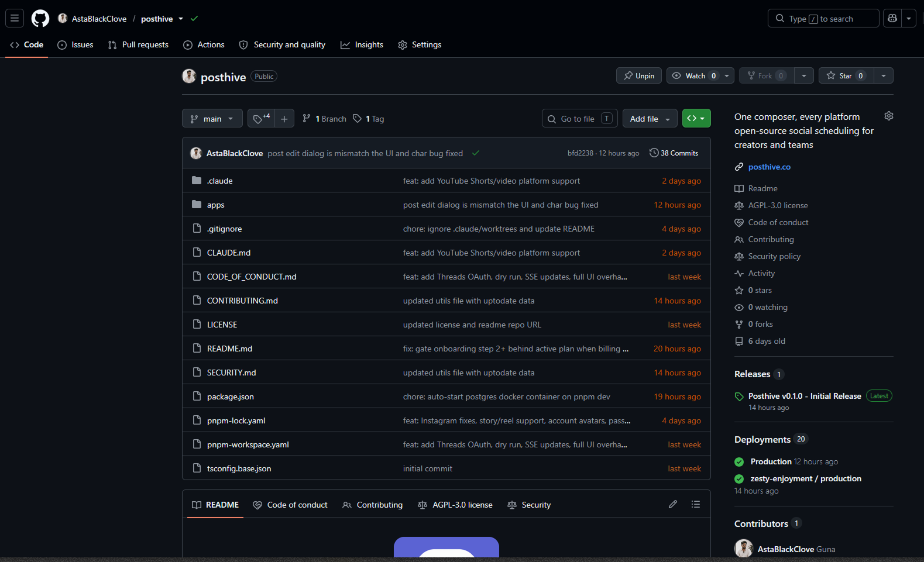
Task: Open repository switcher caret next to posthive
Action: [x=181, y=19]
